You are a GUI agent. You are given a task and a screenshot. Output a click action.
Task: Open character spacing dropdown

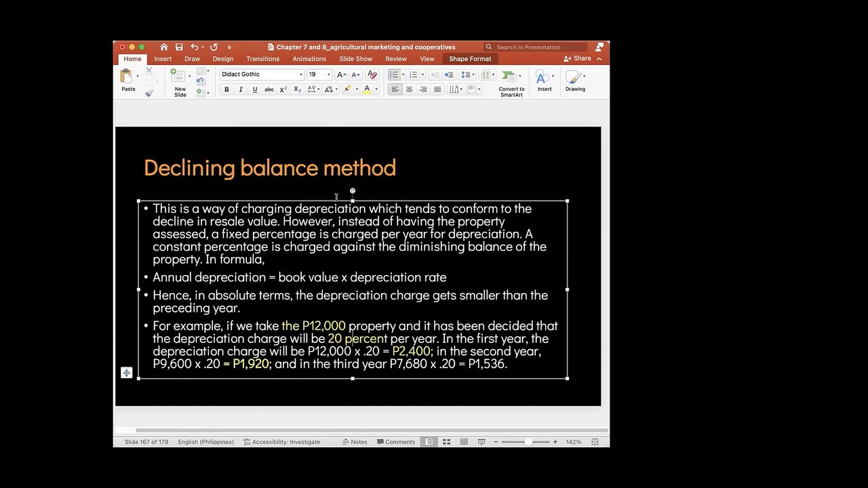coord(313,89)
